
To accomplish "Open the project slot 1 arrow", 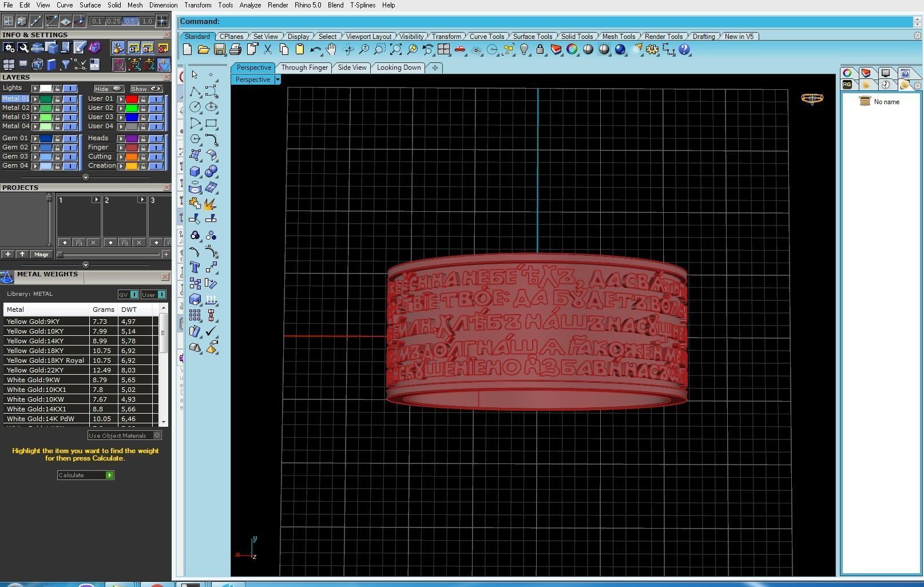I will click(96, 200).
